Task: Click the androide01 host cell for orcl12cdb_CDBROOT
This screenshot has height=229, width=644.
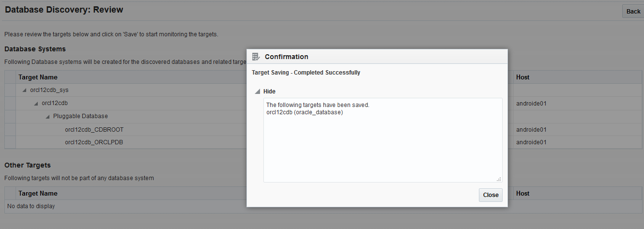Action: tap(531, 129)
